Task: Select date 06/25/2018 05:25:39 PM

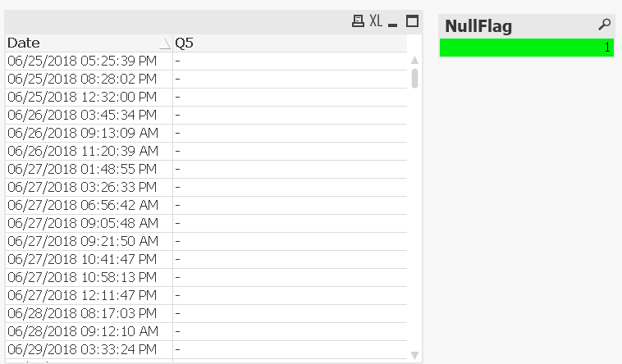Action: coord(82,61)
